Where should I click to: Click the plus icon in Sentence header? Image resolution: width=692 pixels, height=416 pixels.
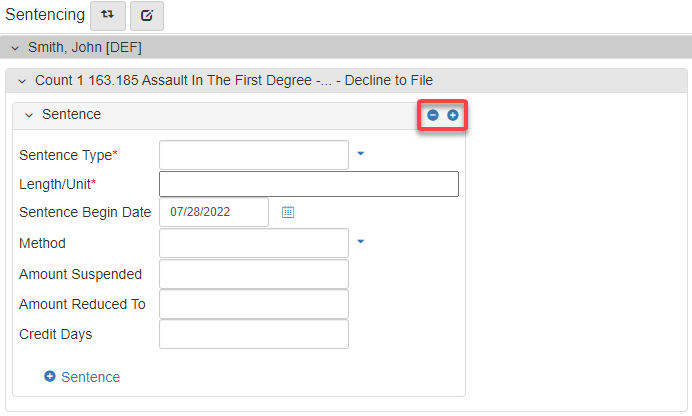(x=452, y=115)
